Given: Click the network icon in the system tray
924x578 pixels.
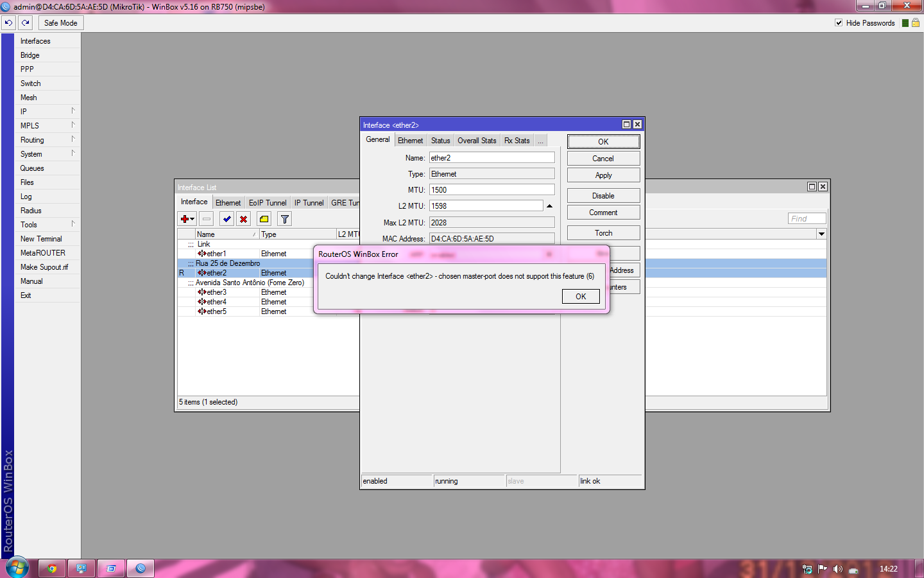Looking at the screenshot, I should tap(807, 569).
